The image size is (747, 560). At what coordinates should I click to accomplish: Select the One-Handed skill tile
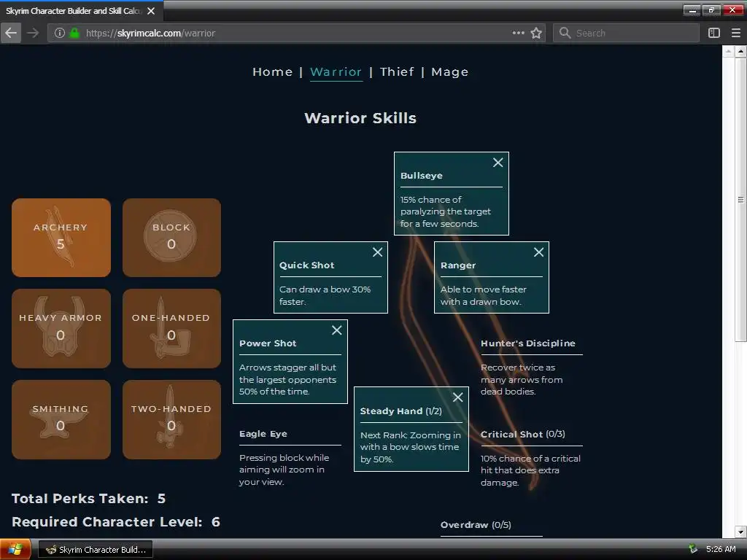tap(171, 329)
